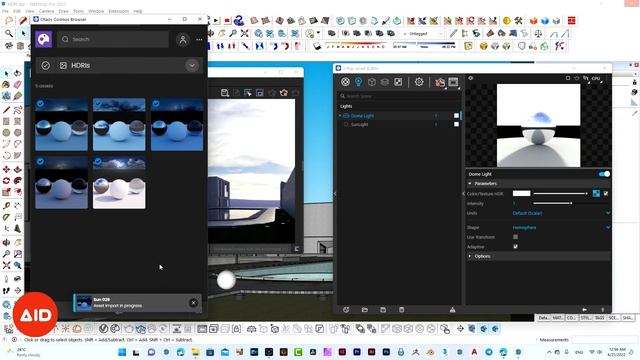This screenshot has width=640, height=360.
Task: Open the Extensions menu
Action: [119, 11]
